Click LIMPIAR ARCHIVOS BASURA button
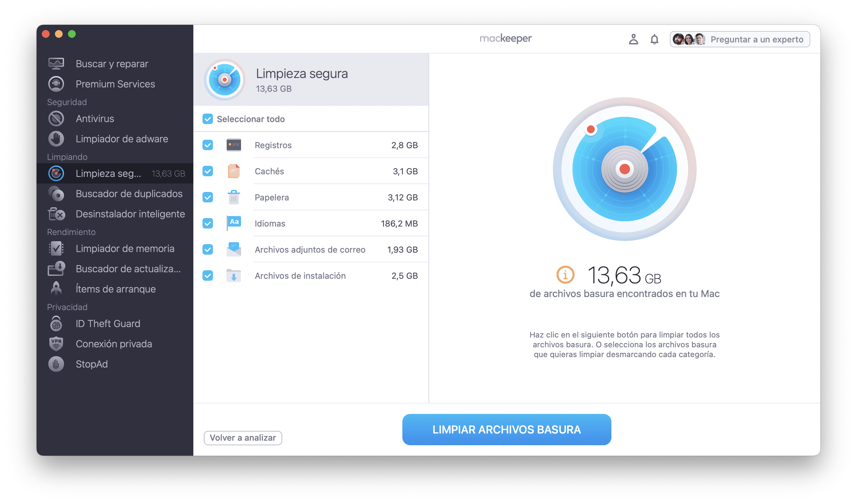 click(507, 430)
